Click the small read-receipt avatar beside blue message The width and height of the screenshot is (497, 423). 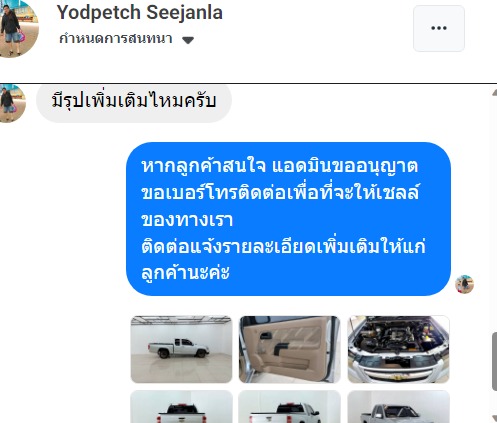coord(464,284)
